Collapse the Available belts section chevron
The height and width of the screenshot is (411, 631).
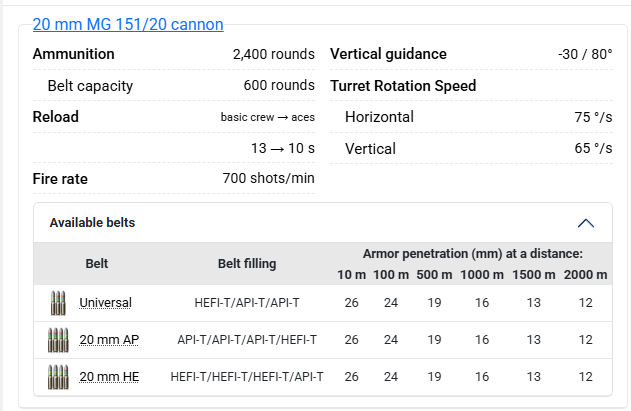(x=586, y=223)
